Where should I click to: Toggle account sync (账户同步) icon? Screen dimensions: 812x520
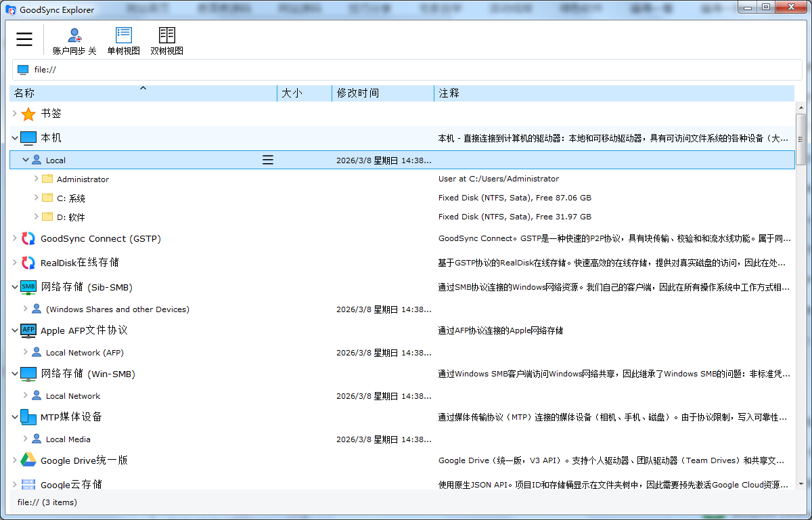[74, 36]
